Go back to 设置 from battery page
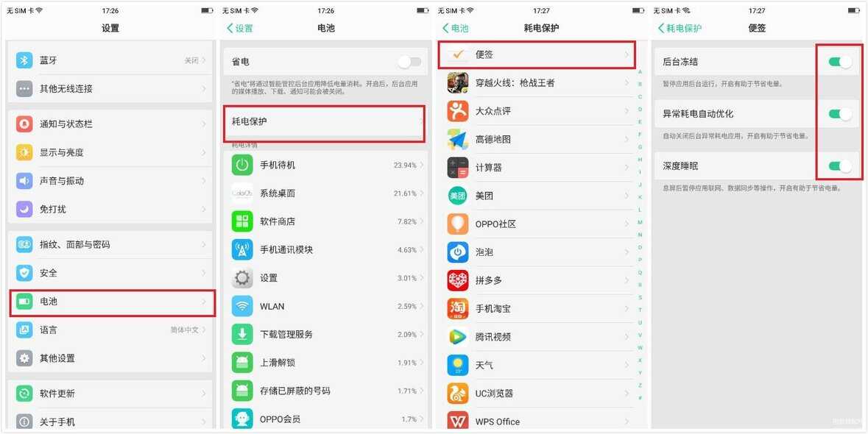 click(240, 28)
